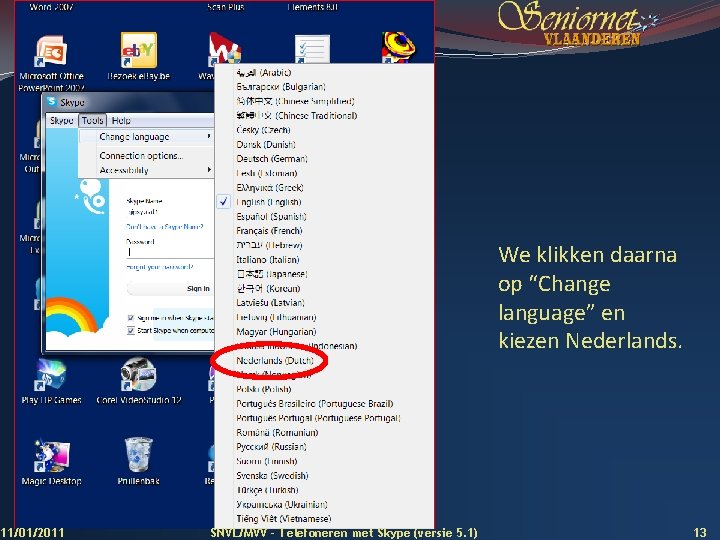Select Français (French) language
The image size is (720, 540).
pyautogui.click(x=269, y=231)
